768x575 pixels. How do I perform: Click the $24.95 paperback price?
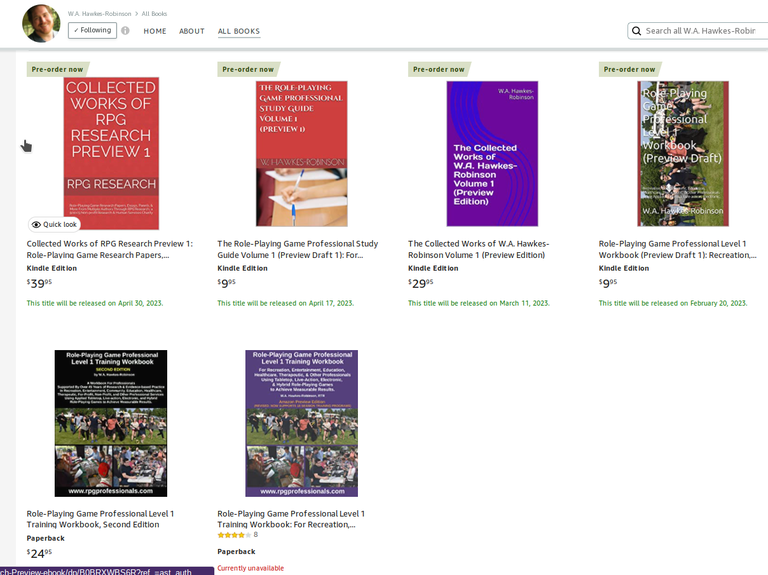39,553
